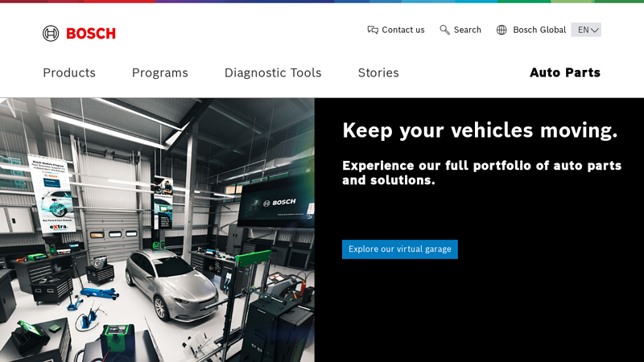Viewport: 644px width, 362px height.
Task: Click the full portfolio of auto parts subtitle
Action: pyautogui.click(x=481, y=173)
